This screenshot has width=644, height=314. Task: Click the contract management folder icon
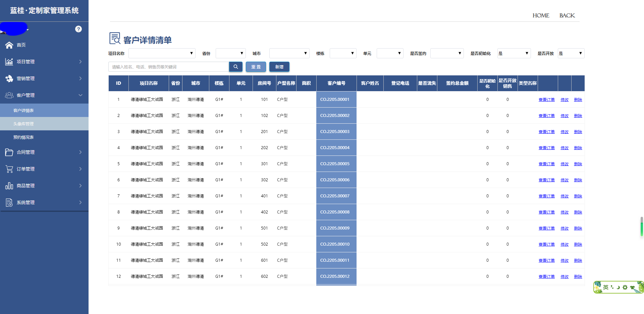point(9,152)
